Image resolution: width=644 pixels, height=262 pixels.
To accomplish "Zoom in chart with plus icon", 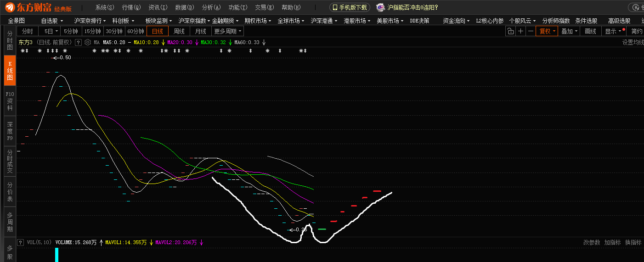I will click(520, 31).
